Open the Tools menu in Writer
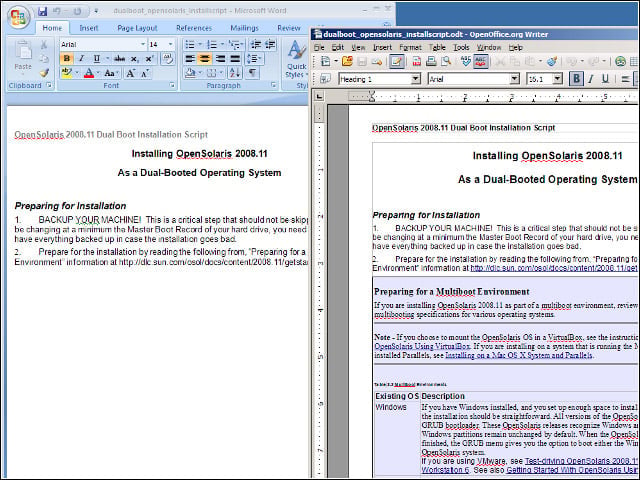This screenshot has height=480, width=640. [461, 47]
